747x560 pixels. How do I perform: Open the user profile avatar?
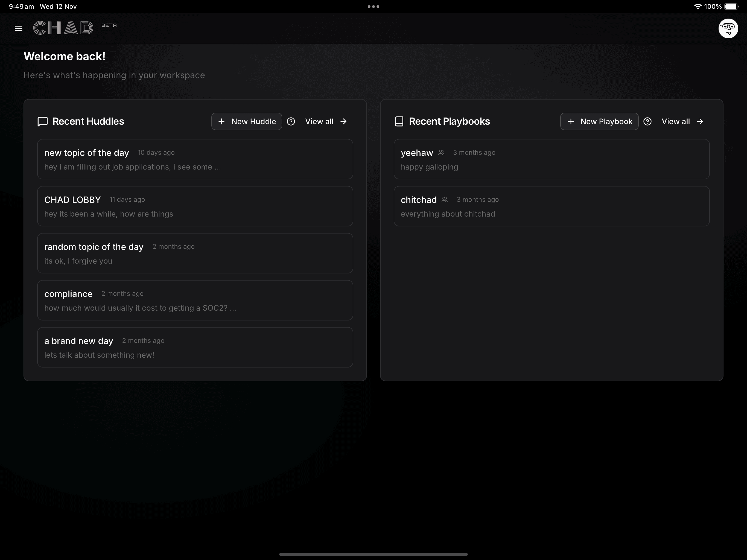[x=728, y=28]
